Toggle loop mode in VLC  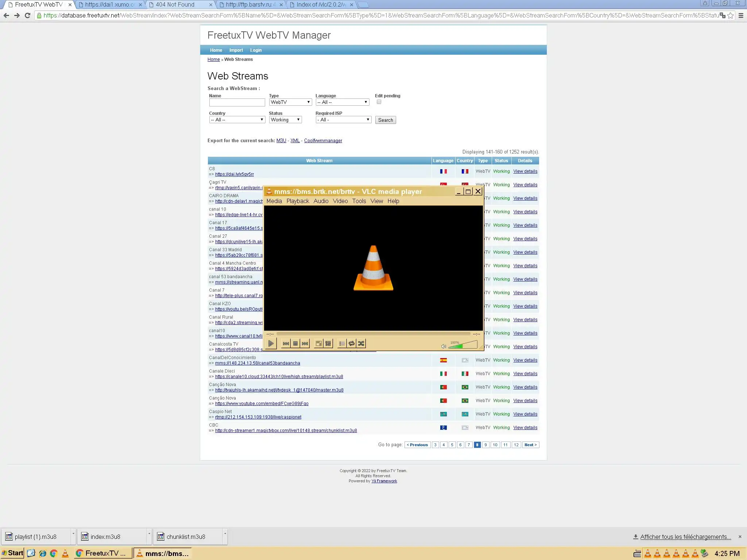click(351, 343)
